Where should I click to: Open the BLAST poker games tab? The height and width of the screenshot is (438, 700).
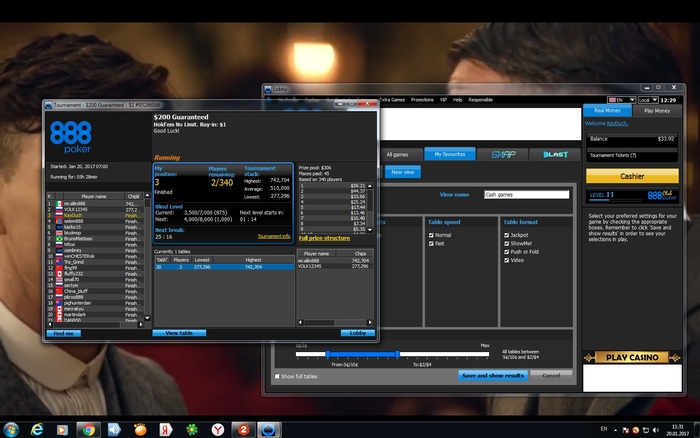553,154
